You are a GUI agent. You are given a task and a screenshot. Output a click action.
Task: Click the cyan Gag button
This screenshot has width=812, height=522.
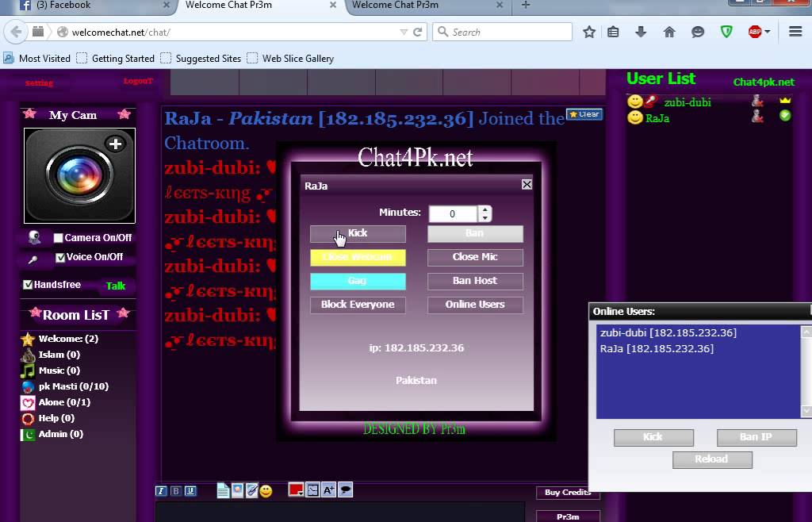tap(358, 281)
